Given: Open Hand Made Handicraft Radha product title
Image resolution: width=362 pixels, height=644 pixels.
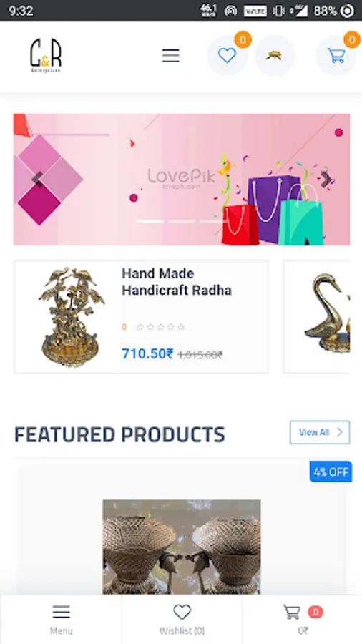Looking at the screenshot, I should [x=177, y=282].
